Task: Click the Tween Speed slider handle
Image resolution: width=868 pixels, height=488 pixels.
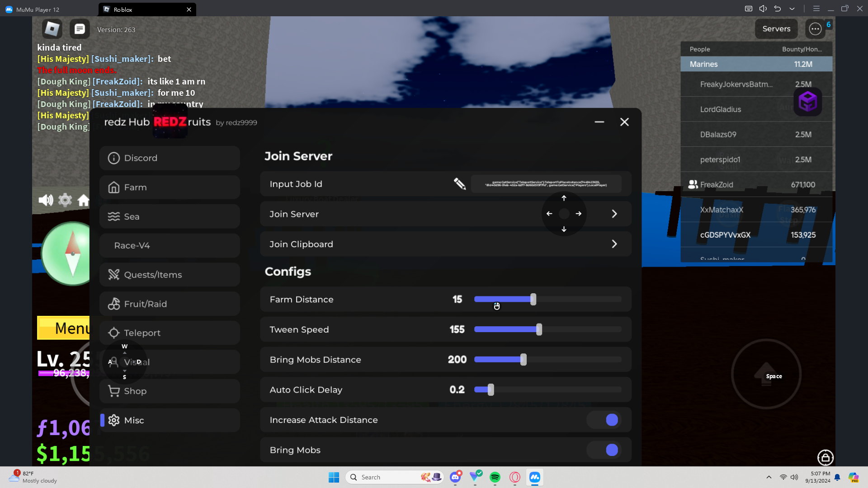Action: coord(539,329)
